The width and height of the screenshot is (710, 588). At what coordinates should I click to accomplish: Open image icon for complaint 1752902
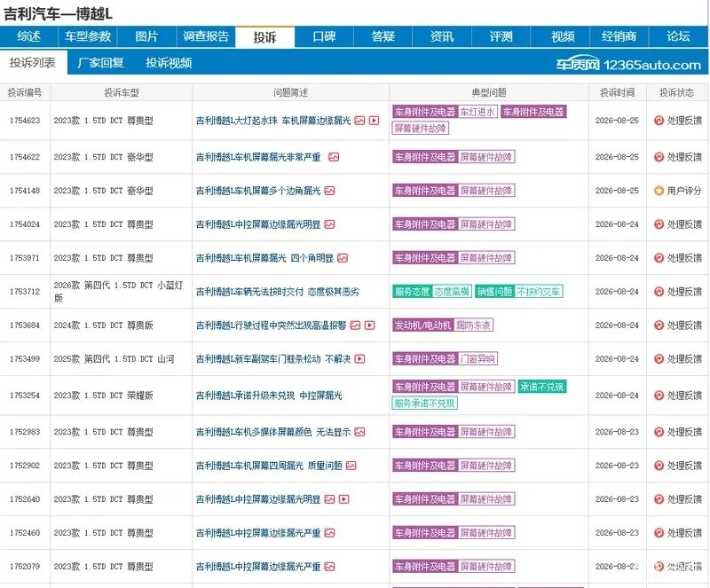(351, 466)
